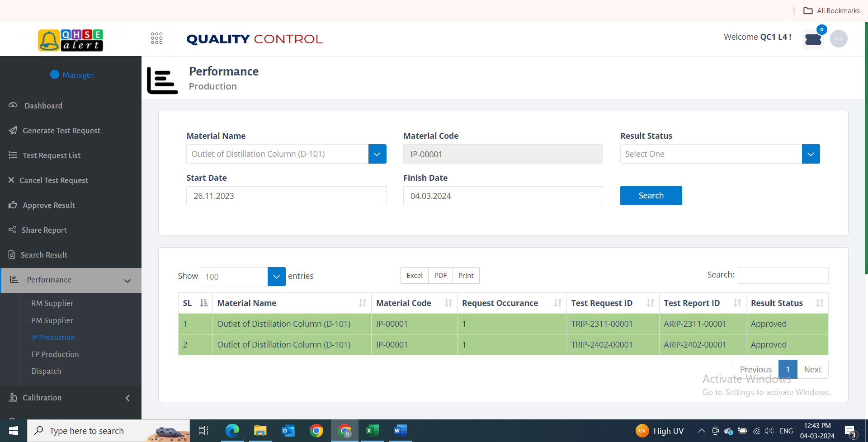Screen dimensions: 868x442
Task: Click Cancel Test Request option
Action: [x=54, y=180]
